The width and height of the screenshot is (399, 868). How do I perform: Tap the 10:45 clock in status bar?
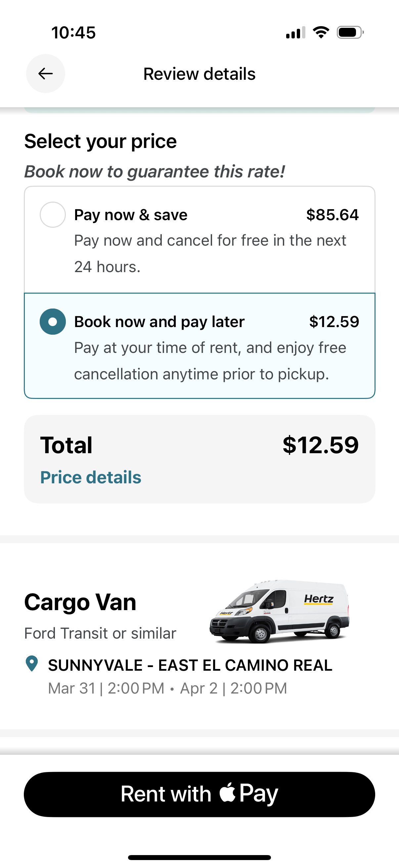pyautogui.click(x=73, y=33)
